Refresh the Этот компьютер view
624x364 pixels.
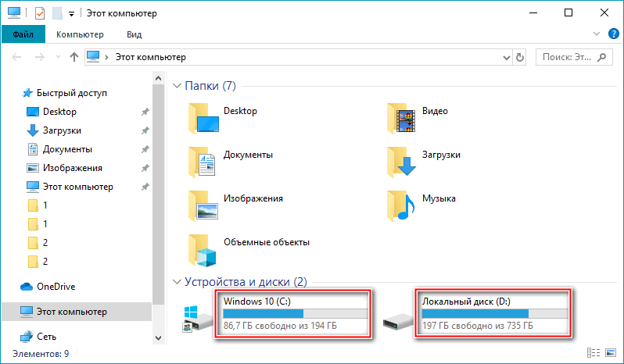(x=520, y=57)
